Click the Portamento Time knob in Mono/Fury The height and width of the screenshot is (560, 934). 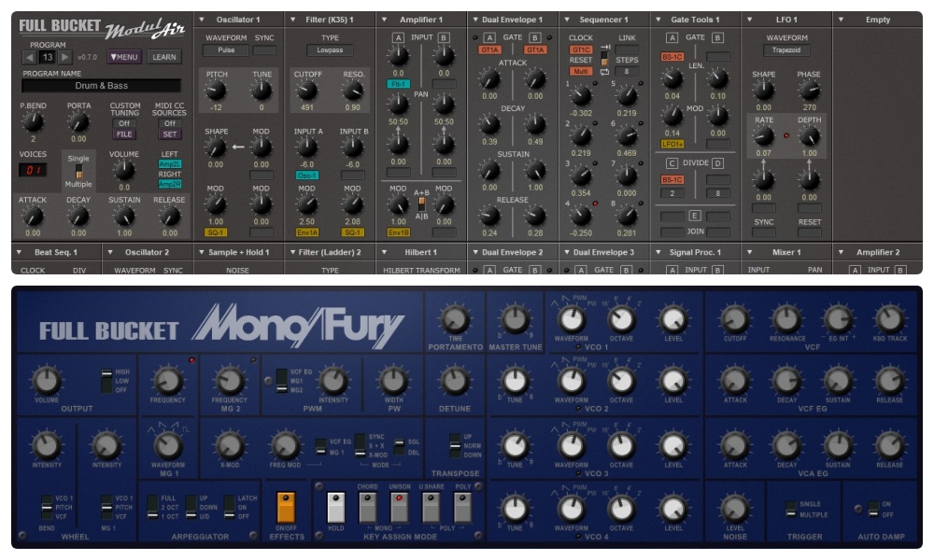[x=455, y=318]
